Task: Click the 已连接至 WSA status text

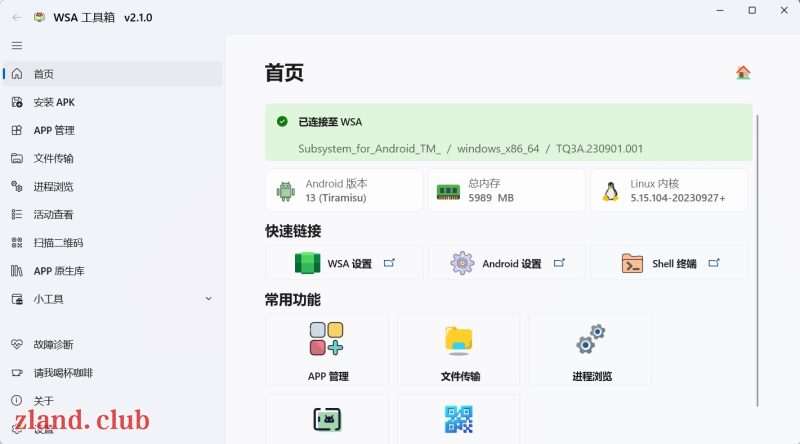Action: [330, 122]
